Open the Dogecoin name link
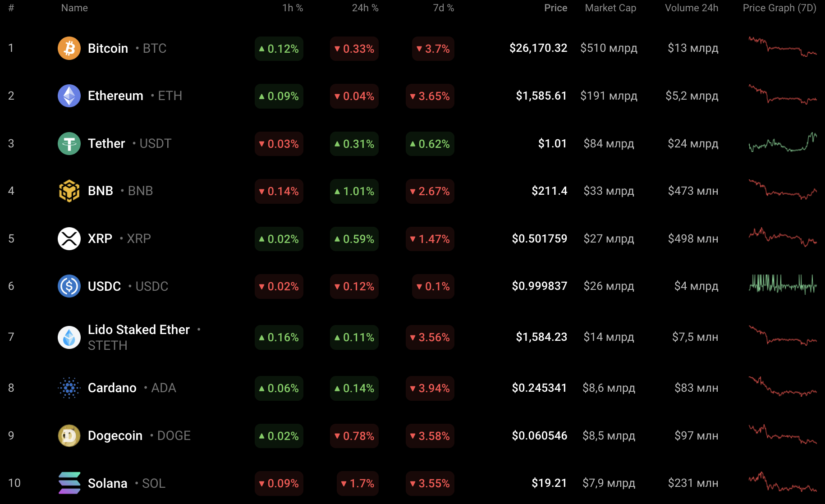Screen dimensions: 825x504 (115, 435)
